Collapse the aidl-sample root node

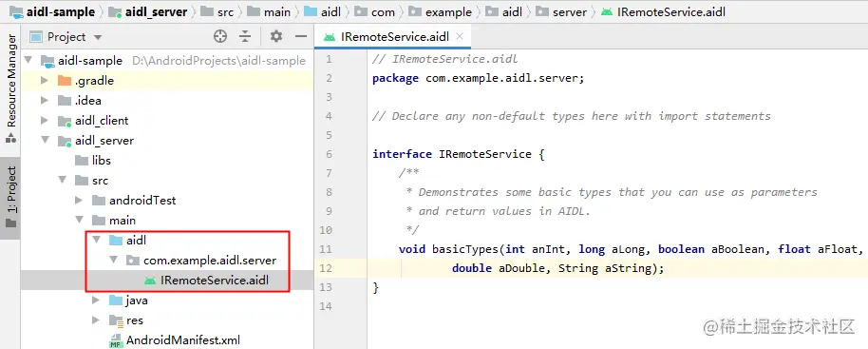click(28, 60)
